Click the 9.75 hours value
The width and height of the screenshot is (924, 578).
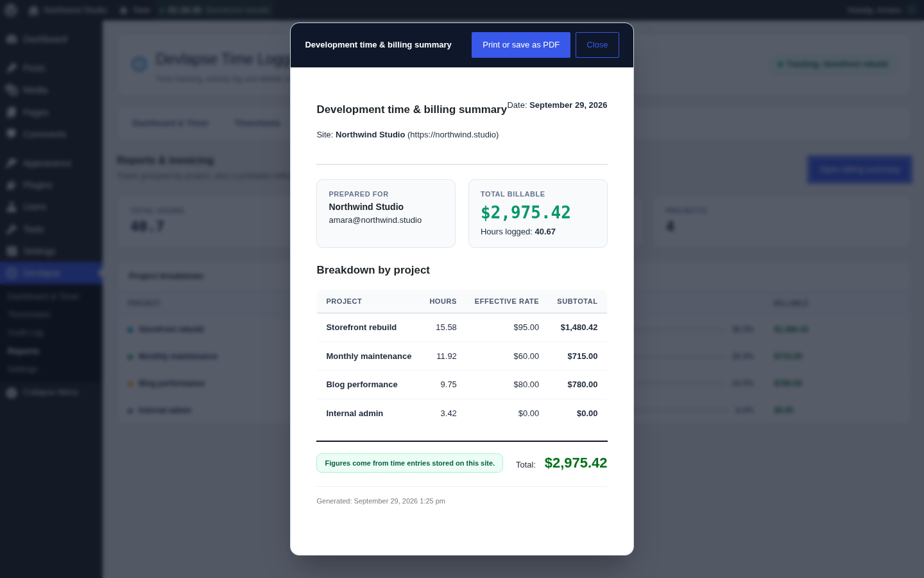[x=449, y=385]
